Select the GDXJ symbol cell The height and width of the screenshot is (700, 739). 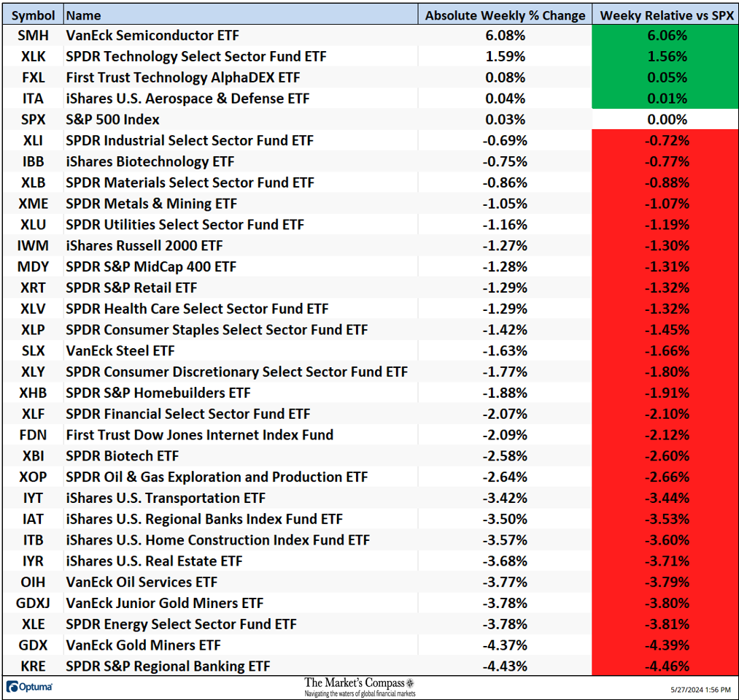pos(33,604)
